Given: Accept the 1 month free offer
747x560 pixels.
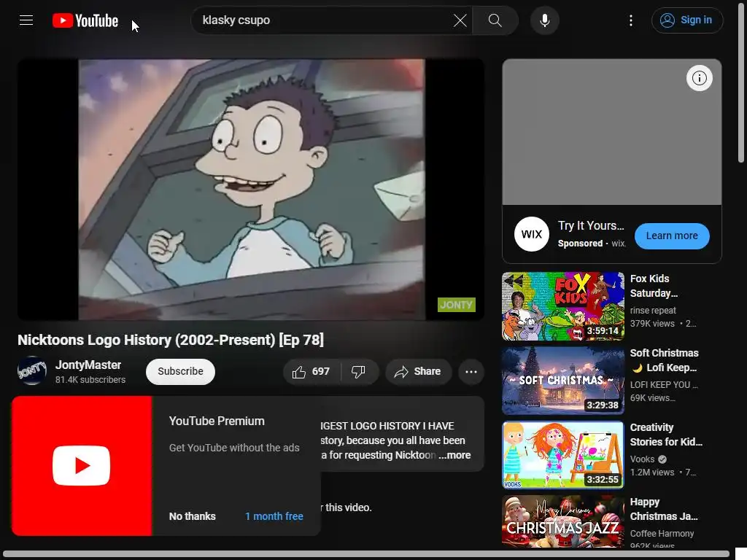Looking at the screenshot, I should 274,516.
